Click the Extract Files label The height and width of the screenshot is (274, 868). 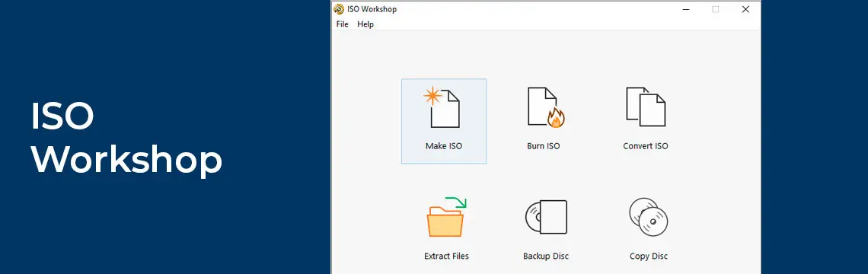point(446,256)
